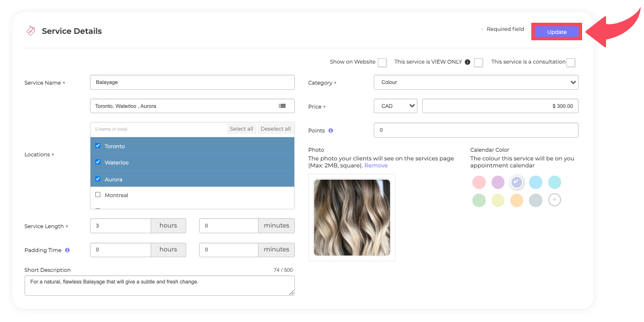Image resolution: width=644 pixels, height=322 pixels.
Task: Click the Short Description text area
Action: 159,285
